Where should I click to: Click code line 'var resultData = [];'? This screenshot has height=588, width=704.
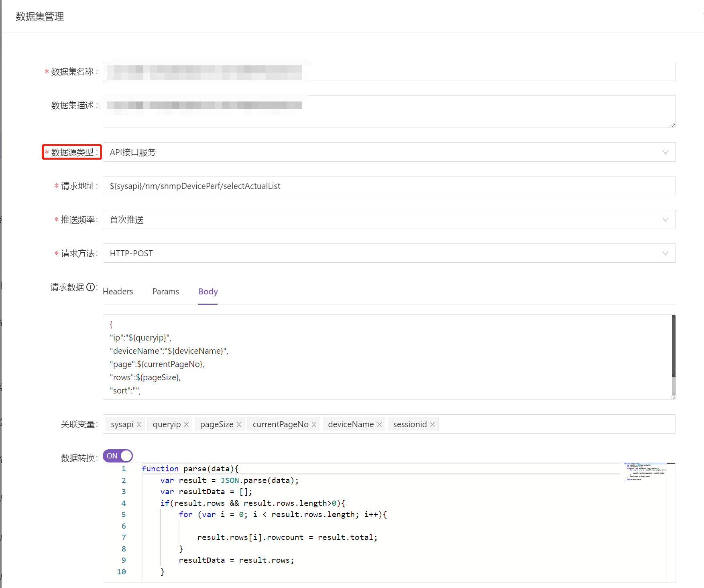[x=206, y=491]
